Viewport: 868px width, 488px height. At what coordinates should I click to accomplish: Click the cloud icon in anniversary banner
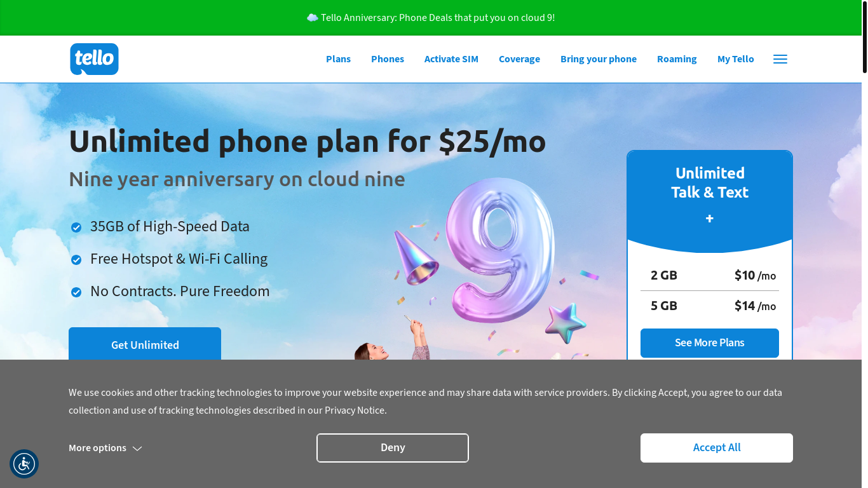312,18
